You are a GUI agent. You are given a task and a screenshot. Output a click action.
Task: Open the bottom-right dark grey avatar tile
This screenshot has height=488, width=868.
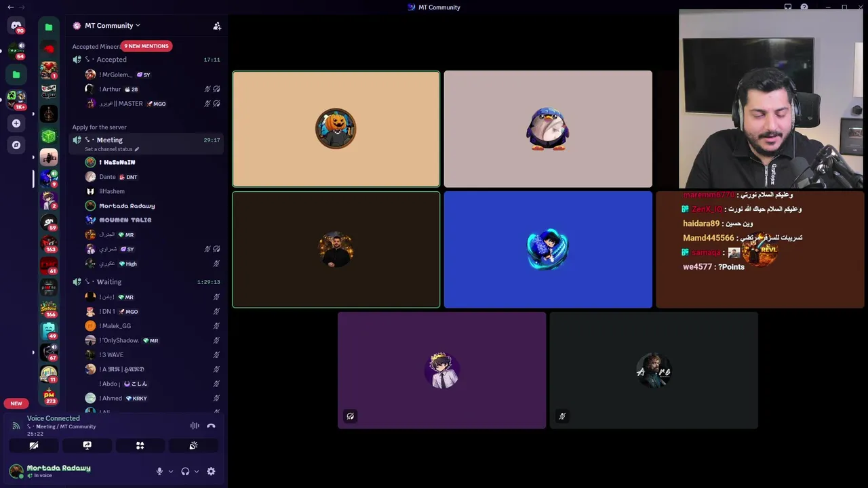654,370
